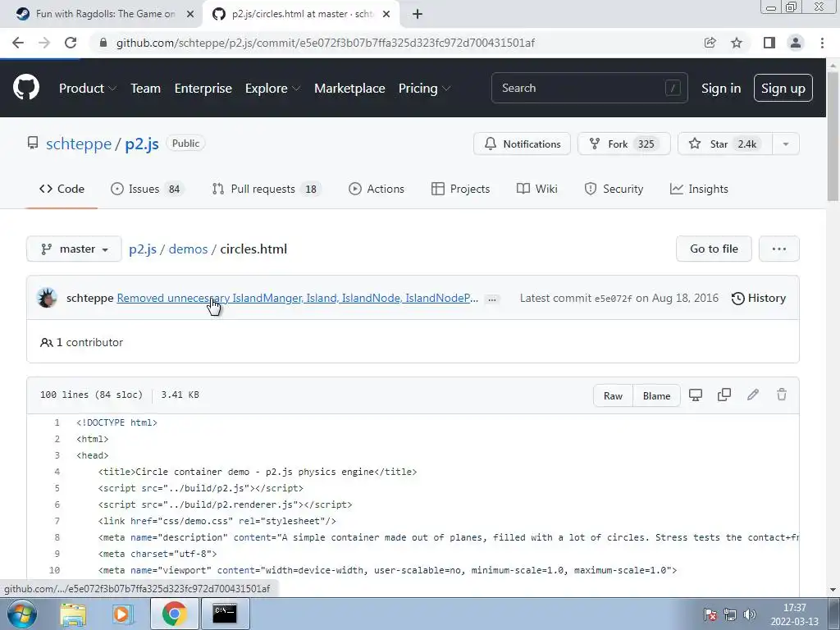The width and height of the screenshot is (840, 630).
Task: Copy raw contents icon
Action: pyautogui.click(x=724, y=395)
